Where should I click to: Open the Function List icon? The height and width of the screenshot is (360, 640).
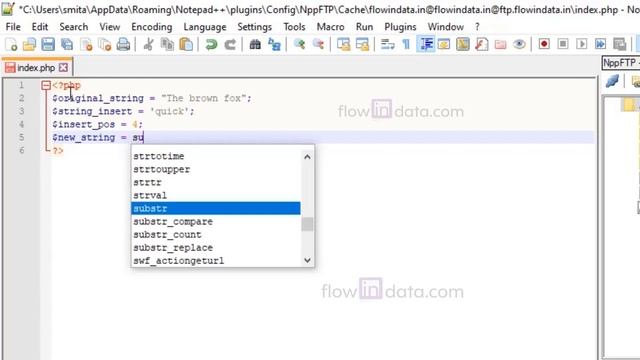[x=482, y=44]
